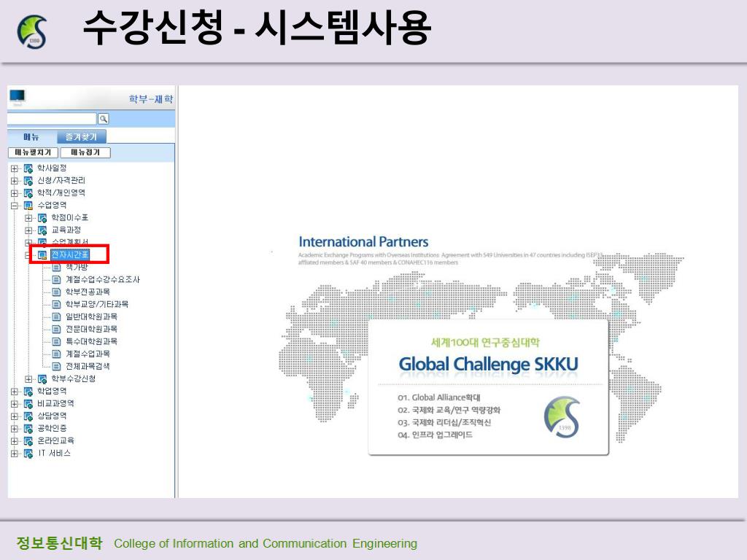Click the folder icon beside 비교과영역
747x560 pixels.
click(28, 403)
